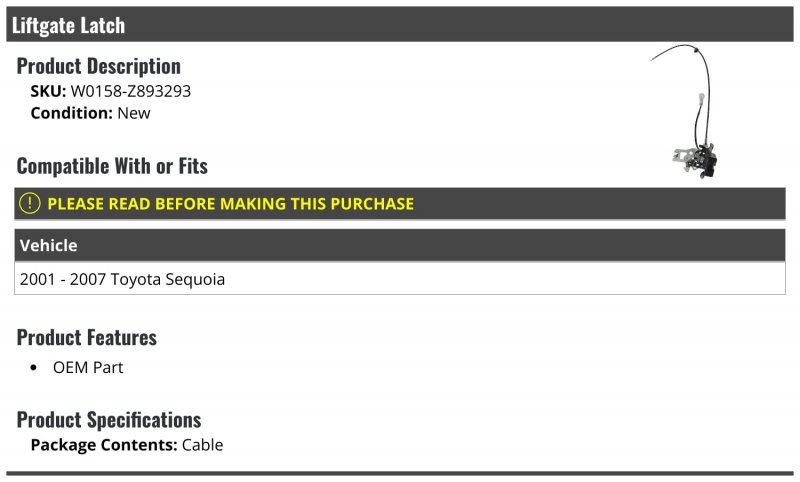Click the New condition value

pyautogui.click(x=134, y=113)
